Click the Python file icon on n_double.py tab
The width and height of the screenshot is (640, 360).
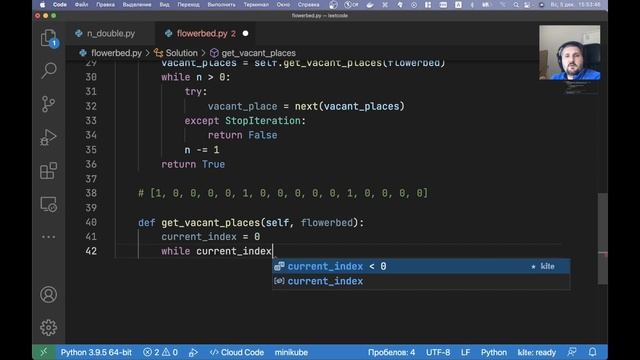coord(79,33)
